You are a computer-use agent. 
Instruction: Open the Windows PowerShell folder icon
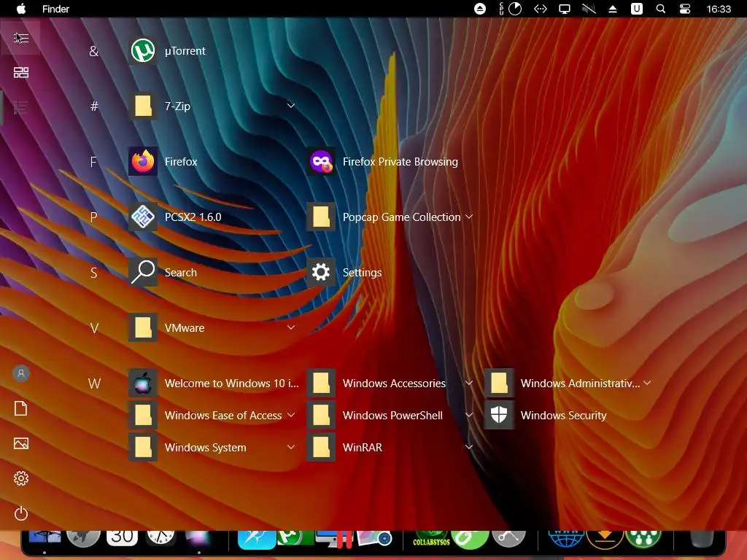click(x=321, y=415)
